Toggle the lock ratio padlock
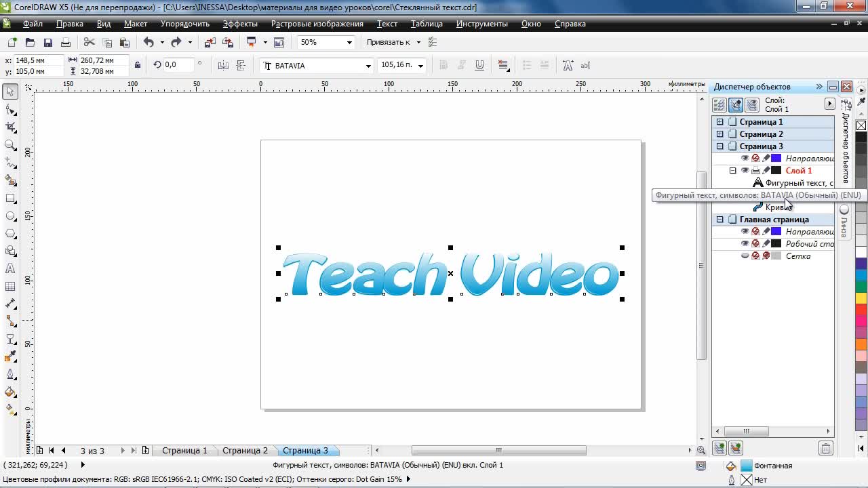This screenshot has height=488, width=868. pyautogui.click(x=138, y=65)
